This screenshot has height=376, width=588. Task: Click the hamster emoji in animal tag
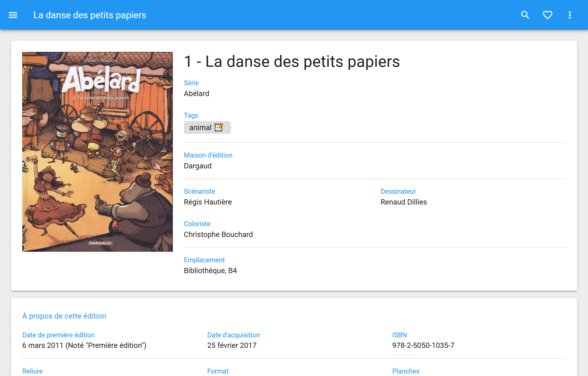[x=219, y=128]
